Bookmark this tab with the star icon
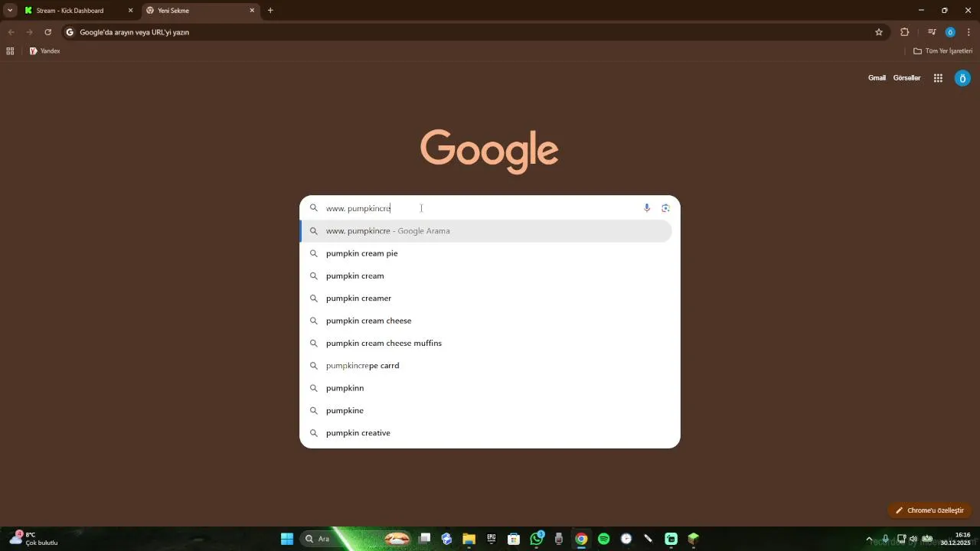The width and height of the screenshot is (980, 551). tap(879, 32)
